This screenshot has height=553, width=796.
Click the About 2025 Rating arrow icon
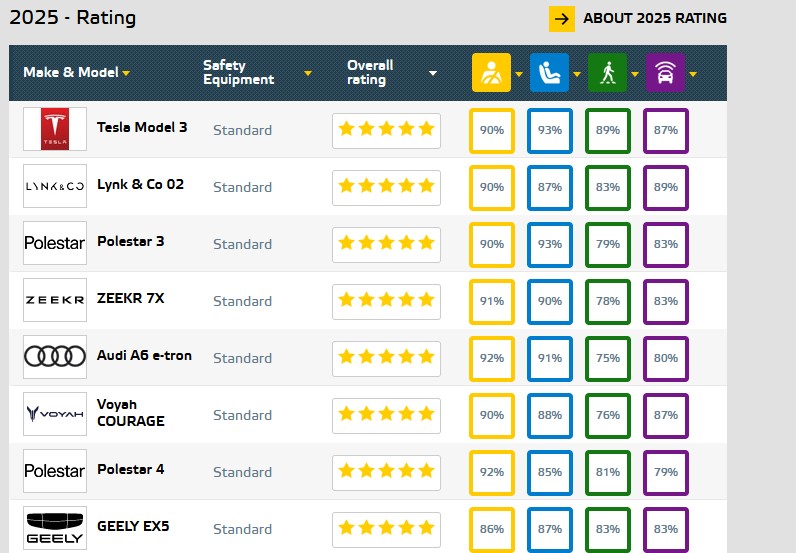561,19
